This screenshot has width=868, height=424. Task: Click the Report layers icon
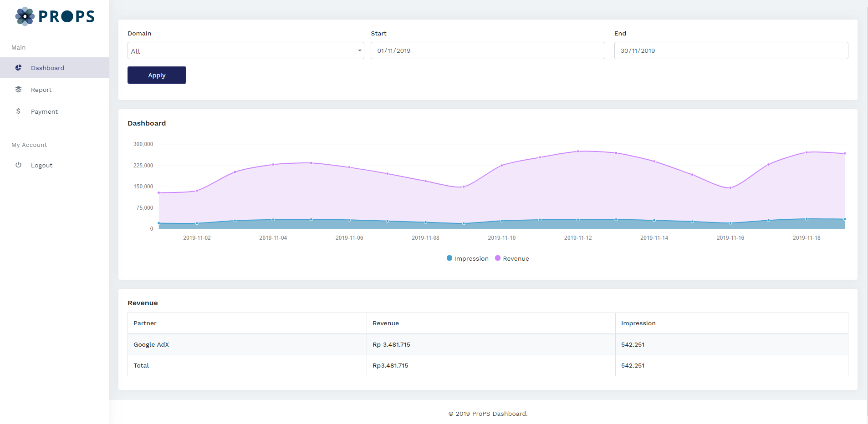[18, 90]
